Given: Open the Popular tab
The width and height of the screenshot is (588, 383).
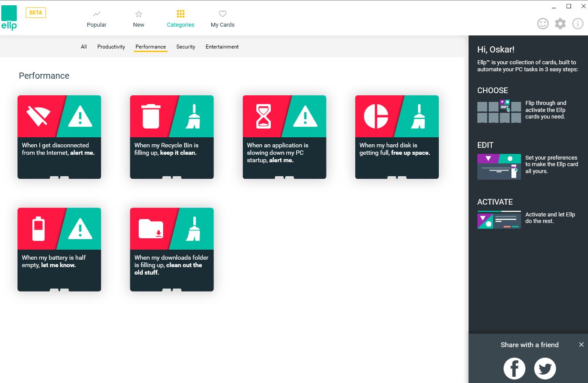Looking at the screenshot, I should [97, 19].
